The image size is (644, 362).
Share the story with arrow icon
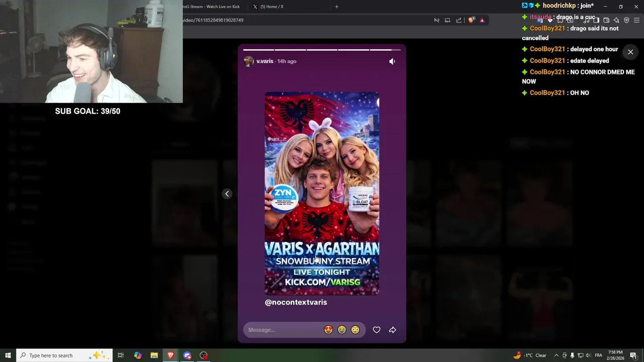pos(392,330)
